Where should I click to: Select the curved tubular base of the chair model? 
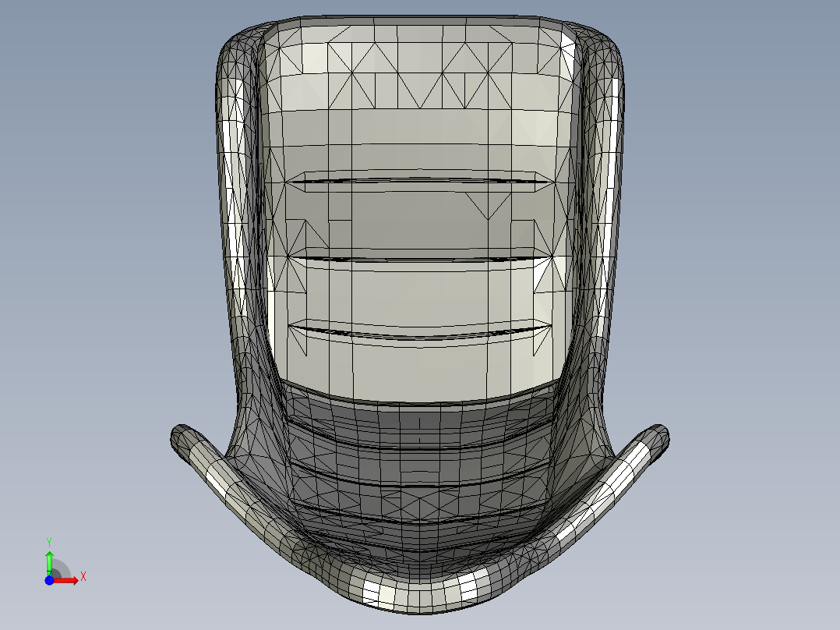(x=419, y=593)
